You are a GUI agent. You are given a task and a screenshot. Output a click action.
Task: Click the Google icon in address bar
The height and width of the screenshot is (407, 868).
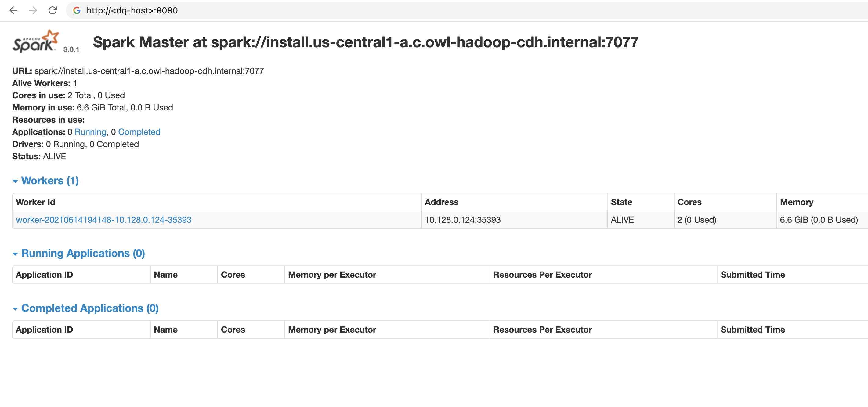[x=77, y=10]
